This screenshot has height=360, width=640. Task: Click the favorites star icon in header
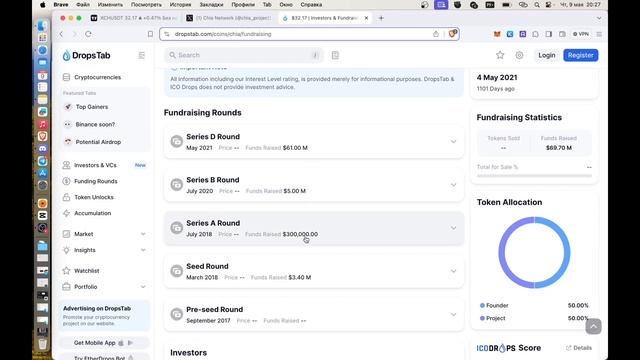(x=500, y=55)
